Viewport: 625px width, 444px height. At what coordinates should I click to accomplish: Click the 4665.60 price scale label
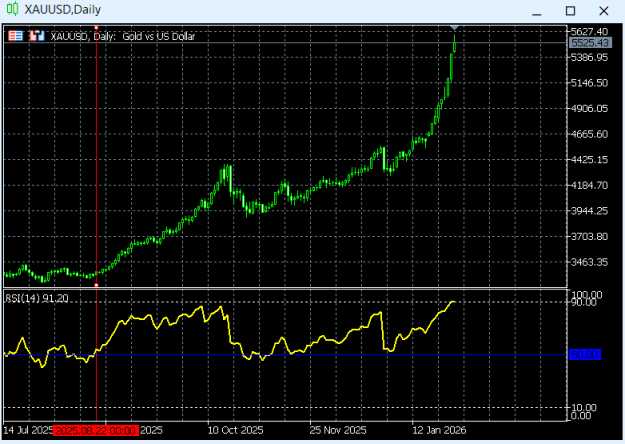click(x=589, y=134)
